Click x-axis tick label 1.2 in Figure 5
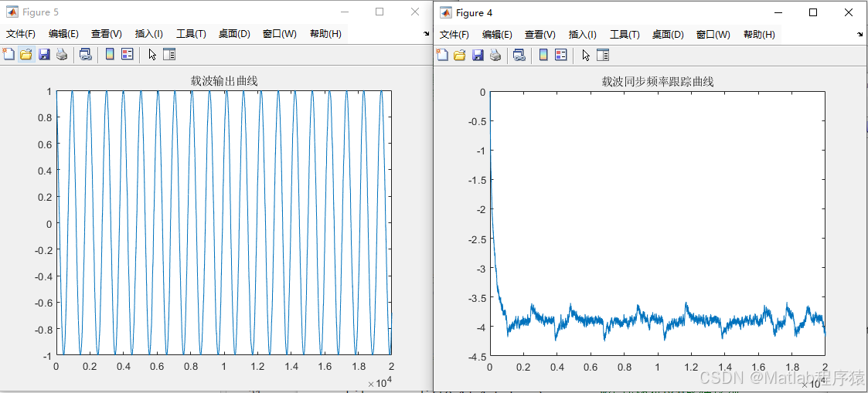 click(258, 366)
